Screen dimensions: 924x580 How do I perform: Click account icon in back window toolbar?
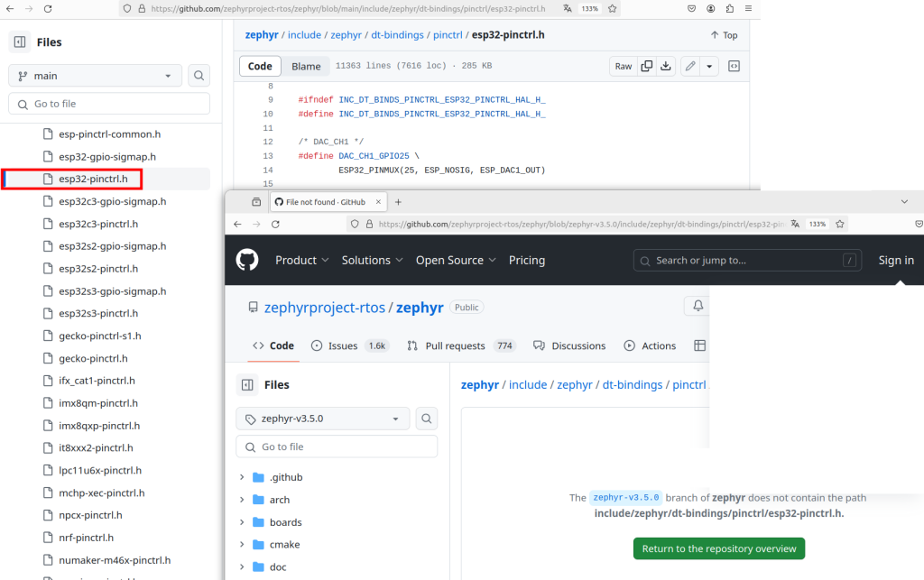click(711, 9)
